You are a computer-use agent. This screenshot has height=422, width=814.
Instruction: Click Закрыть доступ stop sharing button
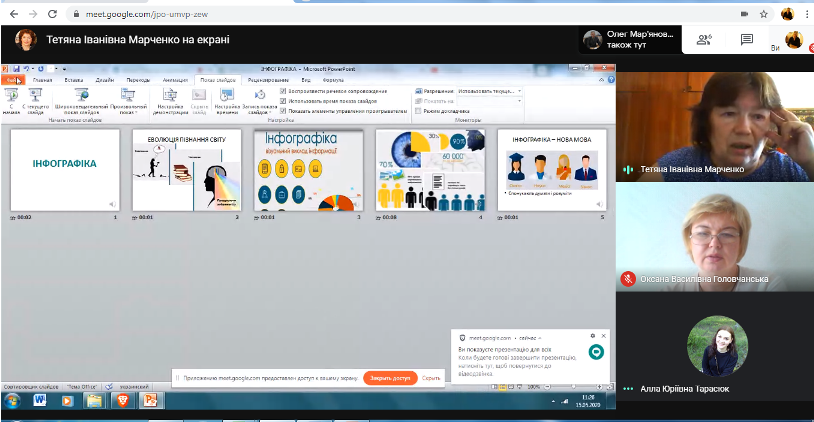(x=390, y=378)
